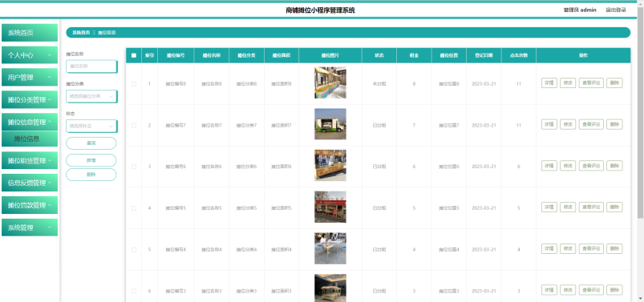
Task: Click 删除 in row 摊位编号7
Action: pos(614,124)
